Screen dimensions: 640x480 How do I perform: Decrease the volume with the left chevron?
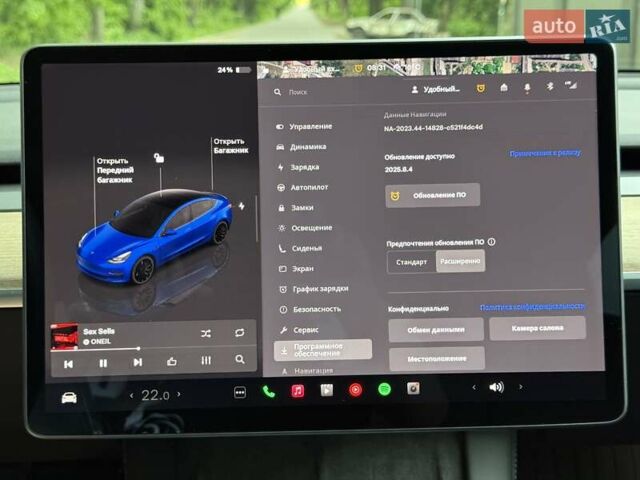(x=474, y=386)
